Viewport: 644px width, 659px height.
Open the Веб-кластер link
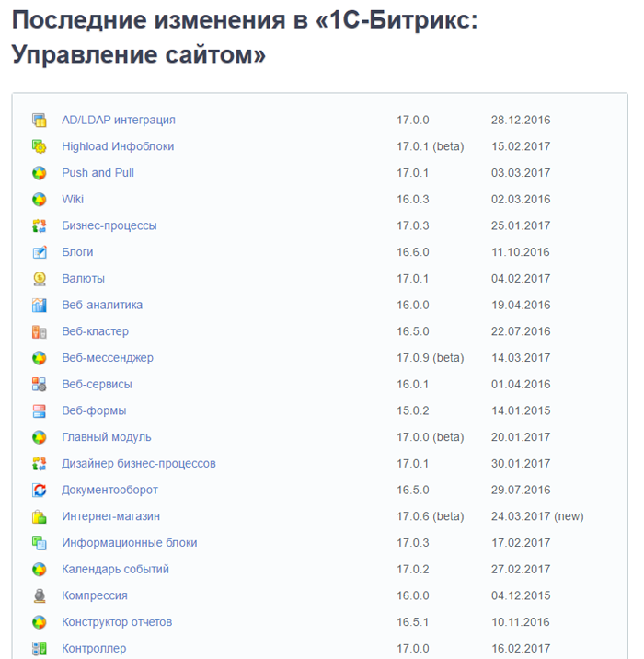(x=95, y=332)
